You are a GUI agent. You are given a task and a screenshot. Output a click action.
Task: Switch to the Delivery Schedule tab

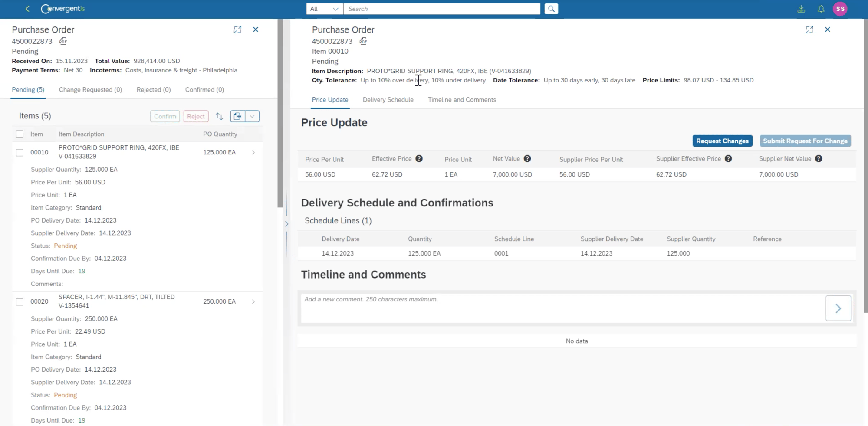pyautogui.click(x=388, y=99)
